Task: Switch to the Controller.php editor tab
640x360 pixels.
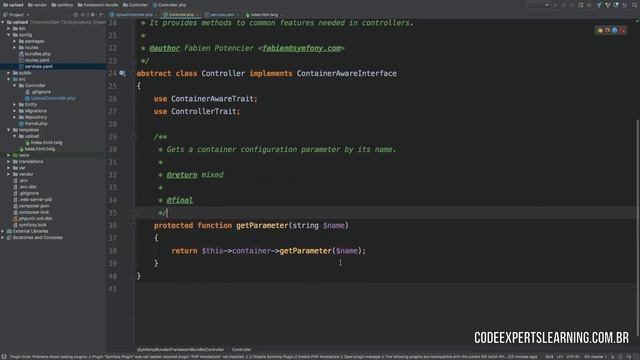Action: click(181, 15)
